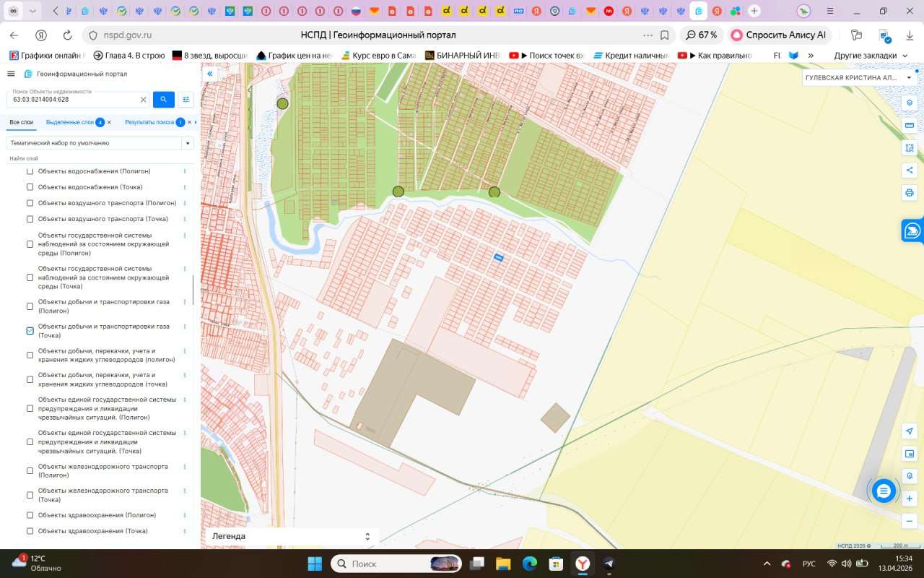Image resolution: width=924 pixels, height=578 pixels.
Task: Open the Результаты поиска tab
Action: coord(150,122)
